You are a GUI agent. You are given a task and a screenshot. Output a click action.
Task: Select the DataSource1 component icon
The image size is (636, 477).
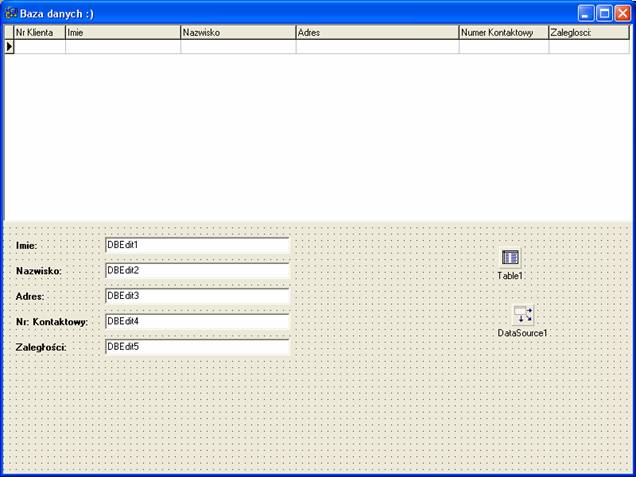[523, 315]
